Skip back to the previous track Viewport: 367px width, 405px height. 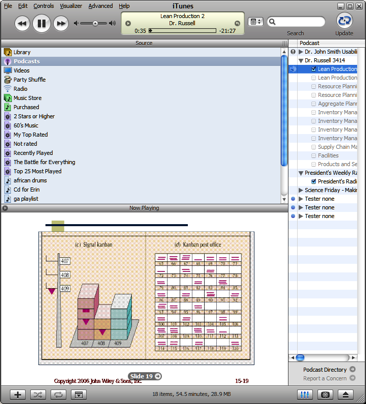pyautogui.click(x=22, y=24)
